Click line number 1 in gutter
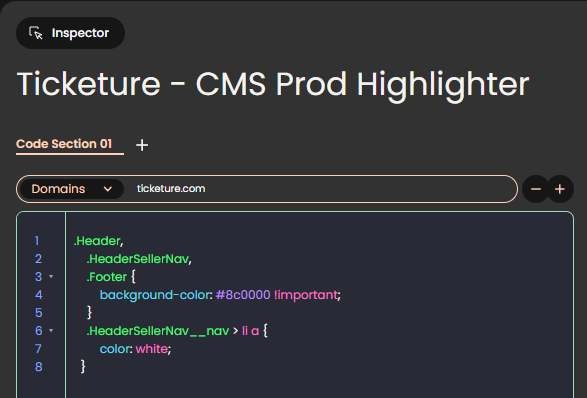Viewport: 587px width, 398px height. (x=37, y=241)
